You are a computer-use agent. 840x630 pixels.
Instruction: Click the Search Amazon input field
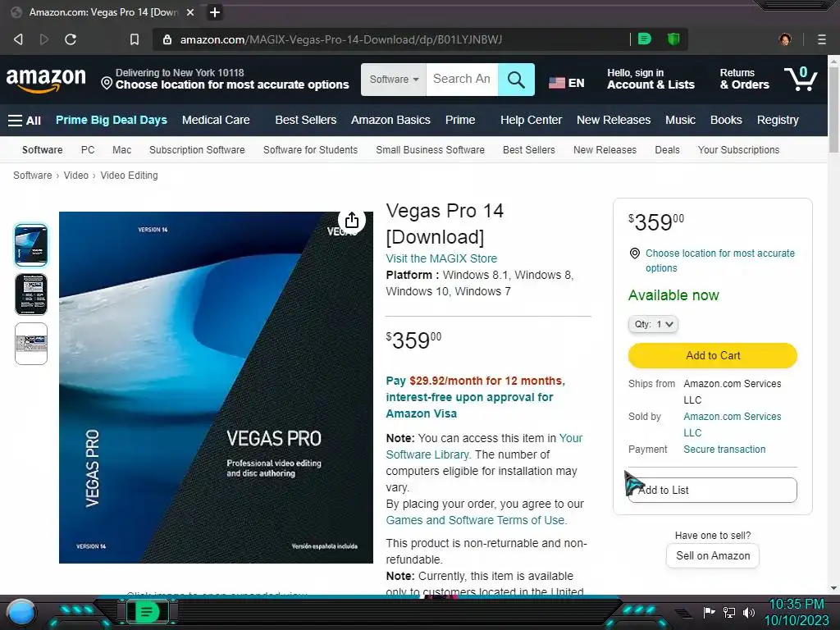pyautogui.click(x=462, y=80)
